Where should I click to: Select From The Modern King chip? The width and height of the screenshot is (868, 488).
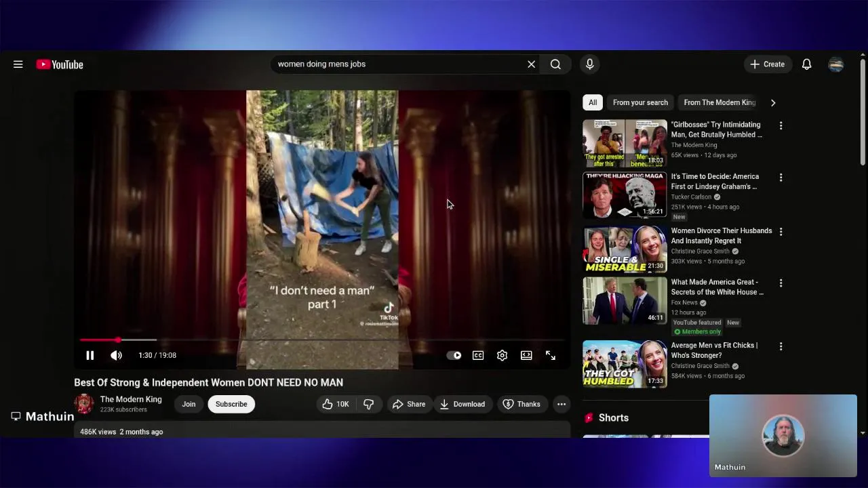point(719,102)
